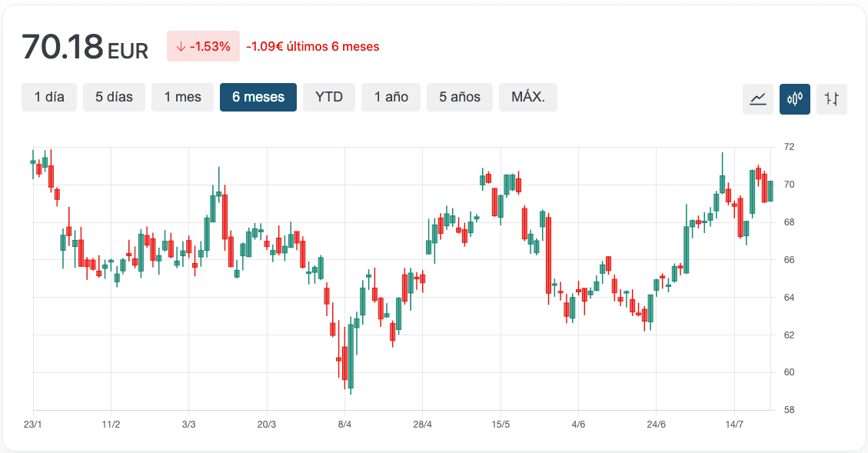The width and height of the screenshot is (868, 453).
Task: Select the 1 día time range
Action: (49, 97)
